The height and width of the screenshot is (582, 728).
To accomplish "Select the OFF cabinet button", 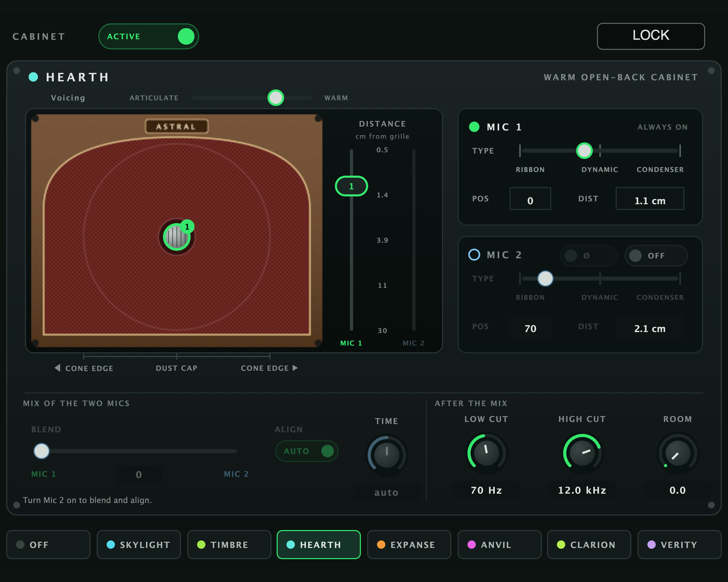I will point(48,545).
